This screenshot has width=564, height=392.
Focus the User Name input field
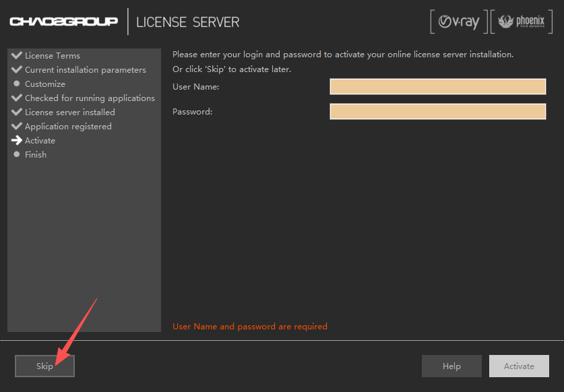[438, 87]
